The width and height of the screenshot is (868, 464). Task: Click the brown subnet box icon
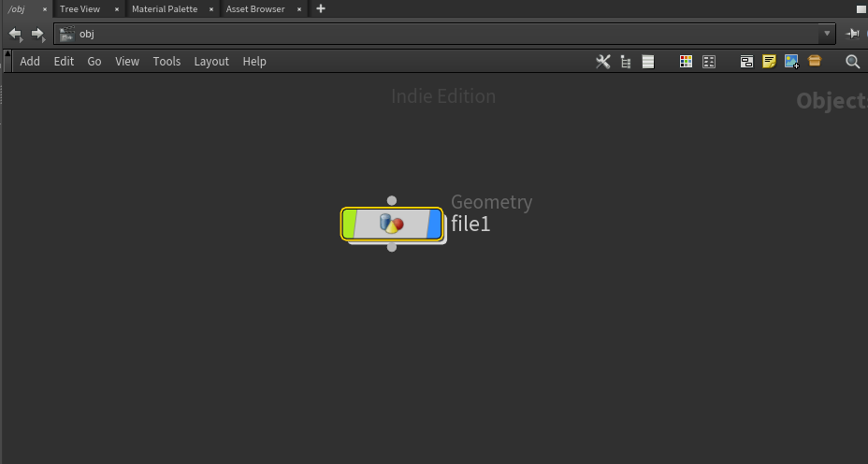(x=815, y=61)
